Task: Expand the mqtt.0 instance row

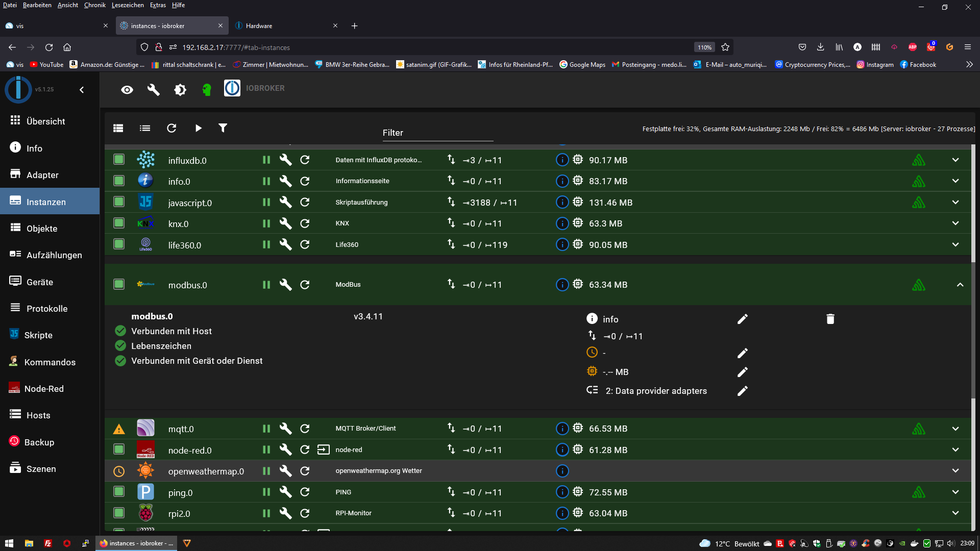Action: tap(955, 429)
